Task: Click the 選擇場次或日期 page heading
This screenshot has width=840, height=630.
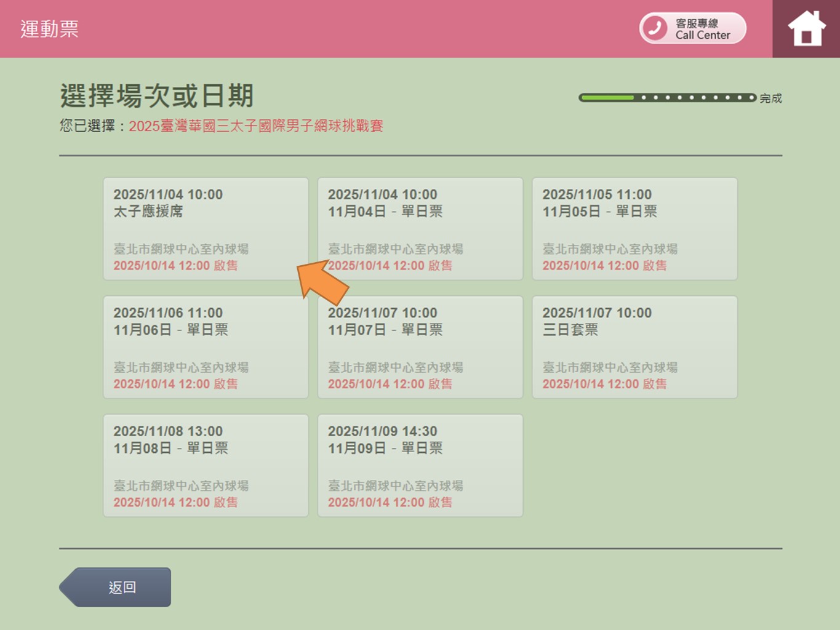Action: pyautogui.click(x=156, y=96)
